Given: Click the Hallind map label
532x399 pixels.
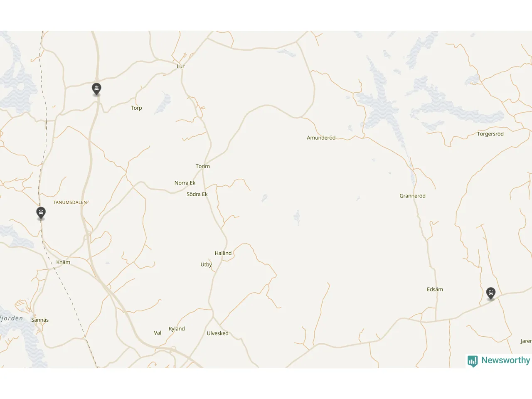Looking at the screenshot, I should click(x=223, y=253).
